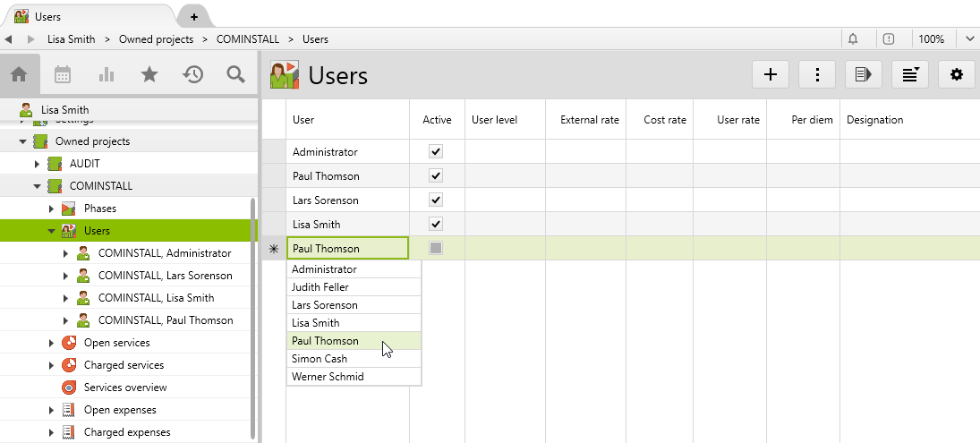
Task: Click the plus button to add user
Action: 771,75
